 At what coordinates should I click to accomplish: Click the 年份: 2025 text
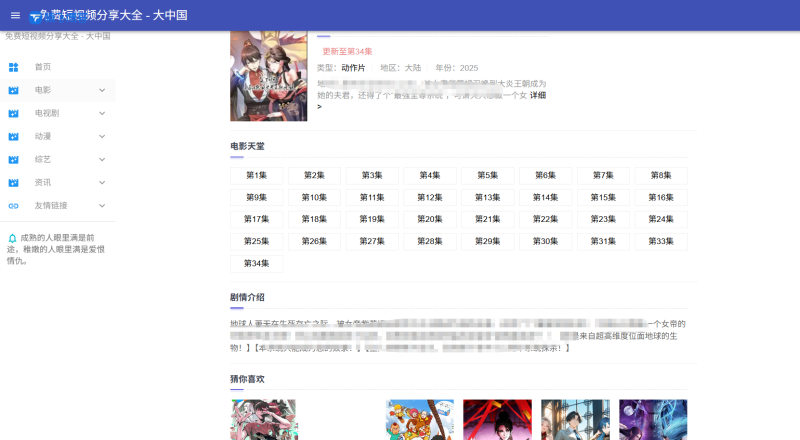[457, 68]
